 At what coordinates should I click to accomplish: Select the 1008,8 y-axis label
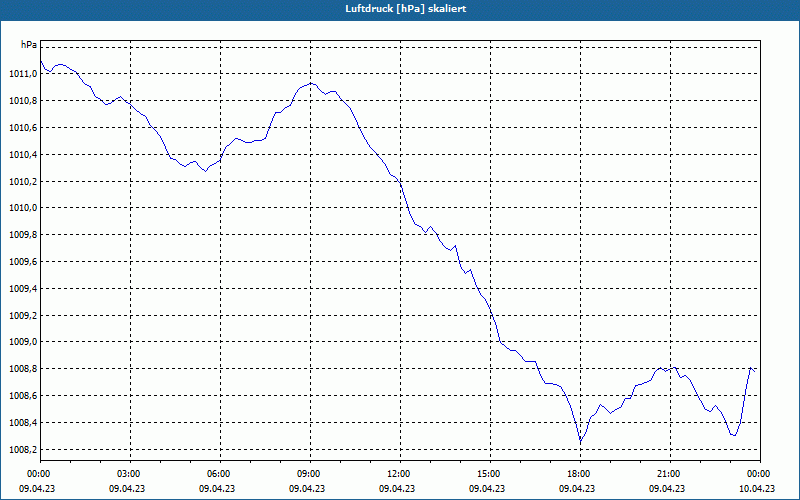[23, 369]
